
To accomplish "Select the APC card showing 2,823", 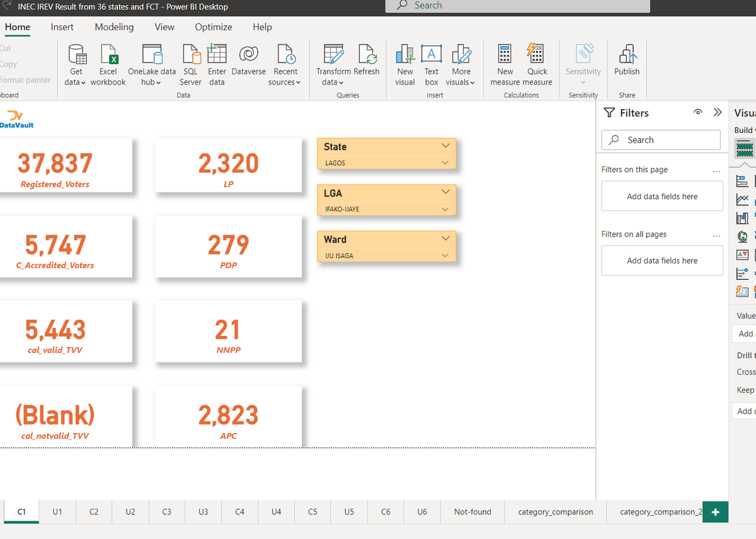I will [x=228, y=415].
